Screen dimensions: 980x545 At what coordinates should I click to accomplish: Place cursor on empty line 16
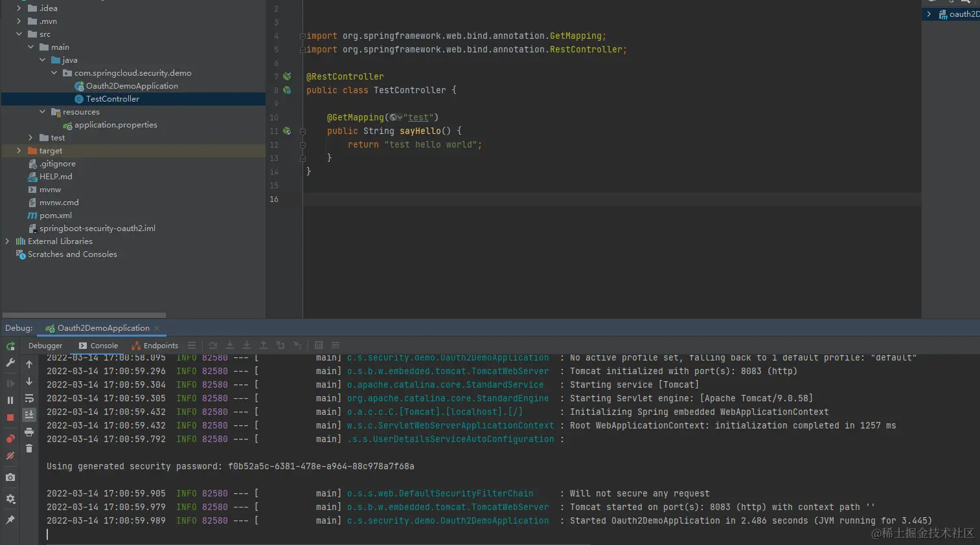(x=611, y=199)
